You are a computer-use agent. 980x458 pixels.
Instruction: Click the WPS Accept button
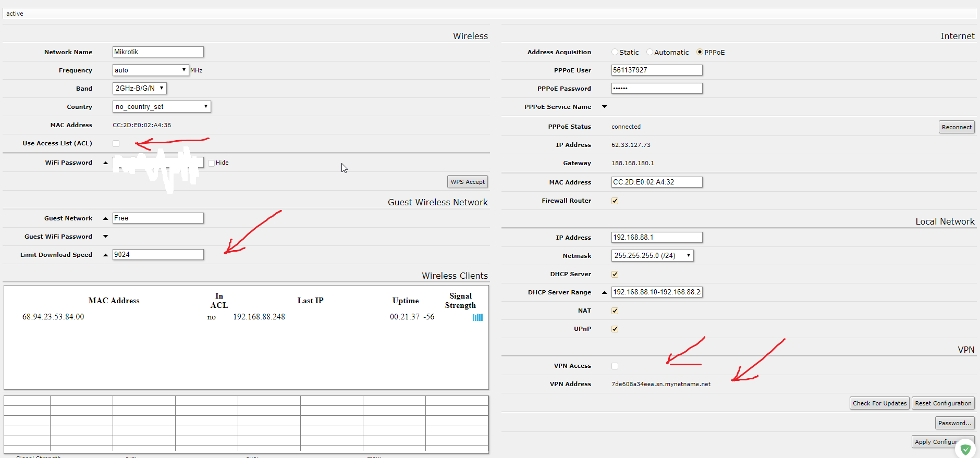(x=468, y=182)
